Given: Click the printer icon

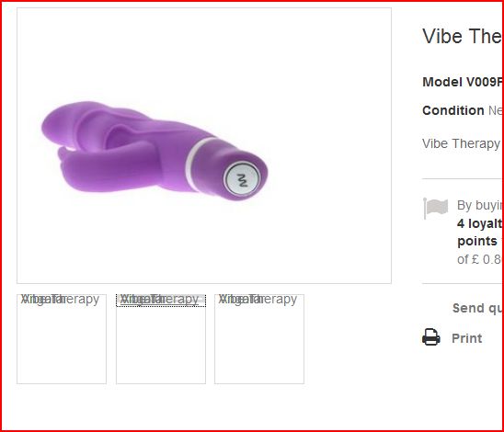Looking at the screenshot, I should click(431, 337).
